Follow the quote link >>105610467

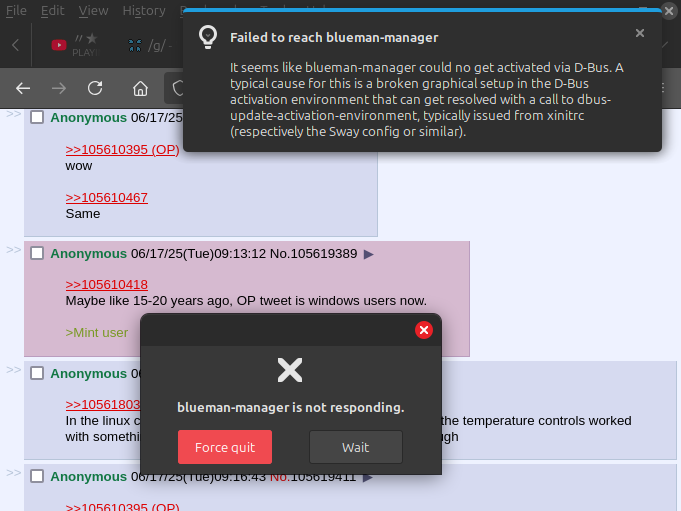point(106,198)
